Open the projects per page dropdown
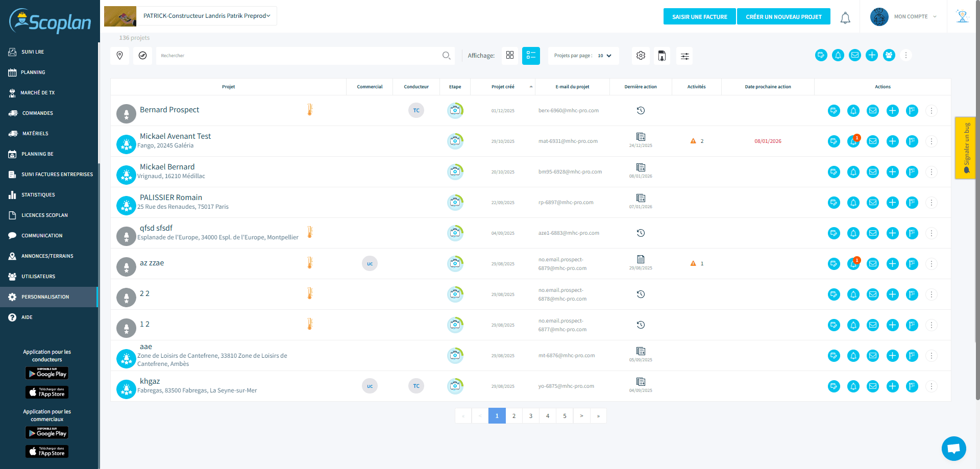The image size is (980, 469). pyautogui.click(x=583, y=56)
